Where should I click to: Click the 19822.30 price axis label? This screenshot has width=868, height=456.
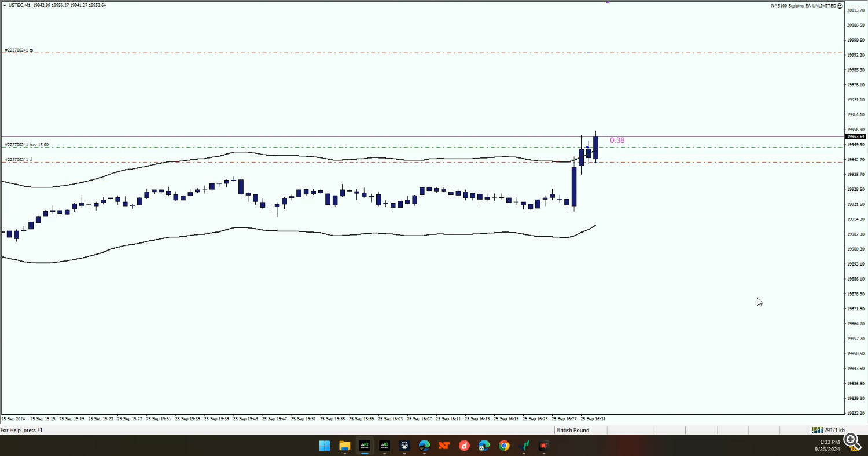855,413
